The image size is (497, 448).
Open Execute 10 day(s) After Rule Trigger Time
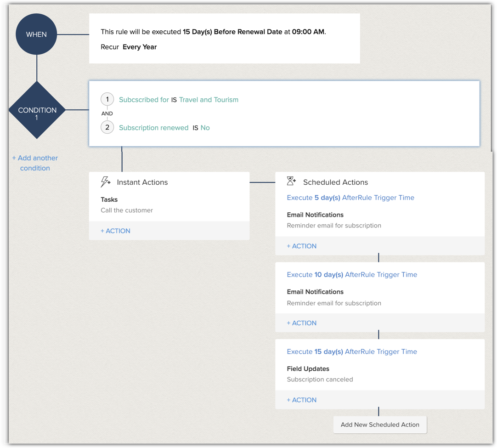(352, 275)
